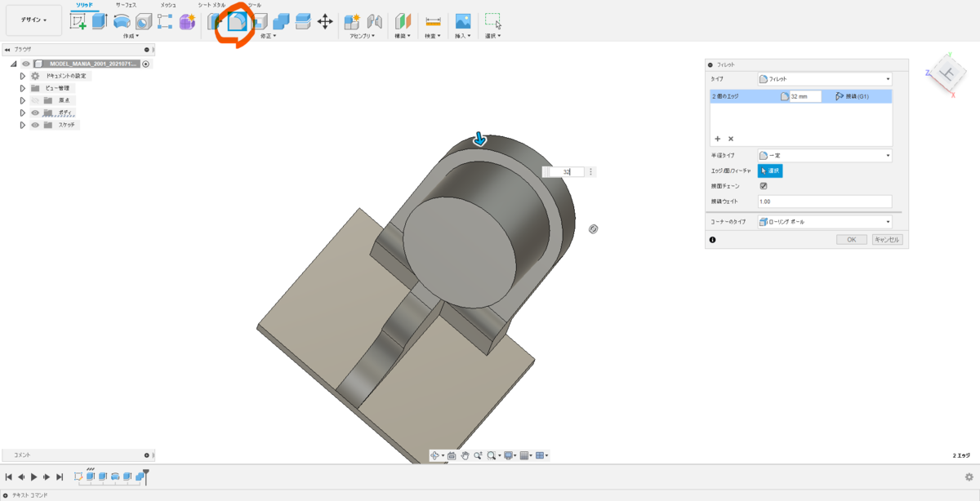Click the Joint assembly icon
The height and width of the screenshot is (501, 980).
pyautogui.click(x=375, y=22)
